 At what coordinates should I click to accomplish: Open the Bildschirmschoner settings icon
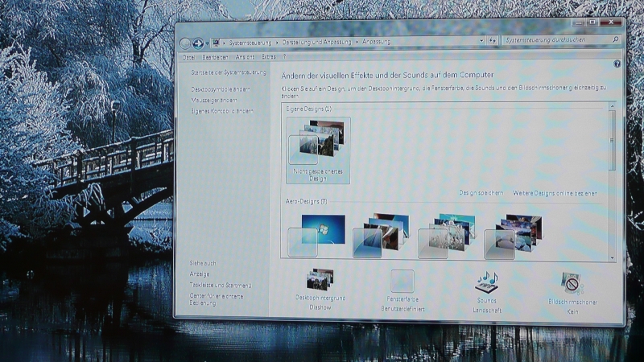(x=572, y=283)
